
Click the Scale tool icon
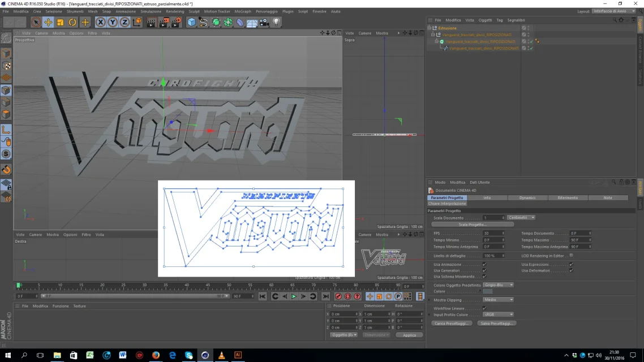click(x=61, y=22)
